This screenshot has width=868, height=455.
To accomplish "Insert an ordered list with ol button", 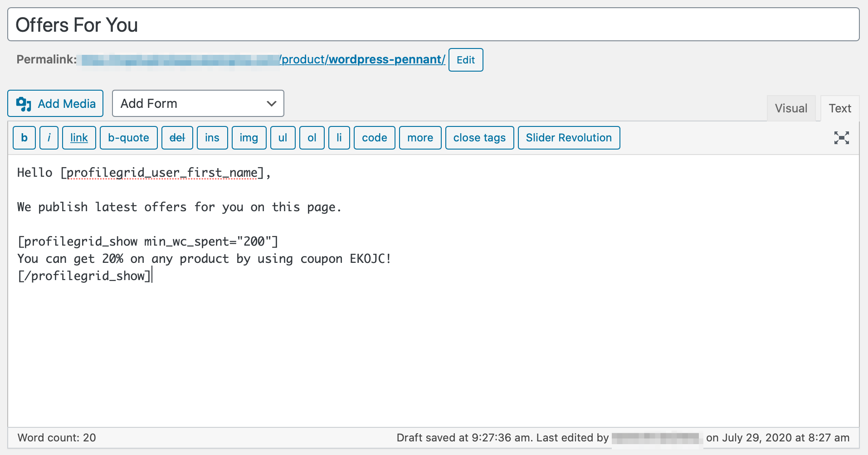I will (312, 137).
